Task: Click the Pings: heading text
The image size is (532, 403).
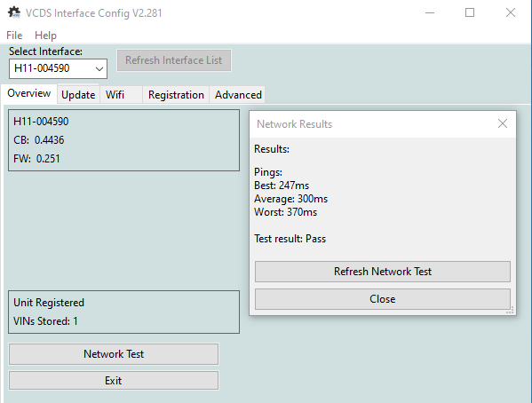Action: pyautogui.click(x=268, y=172)
